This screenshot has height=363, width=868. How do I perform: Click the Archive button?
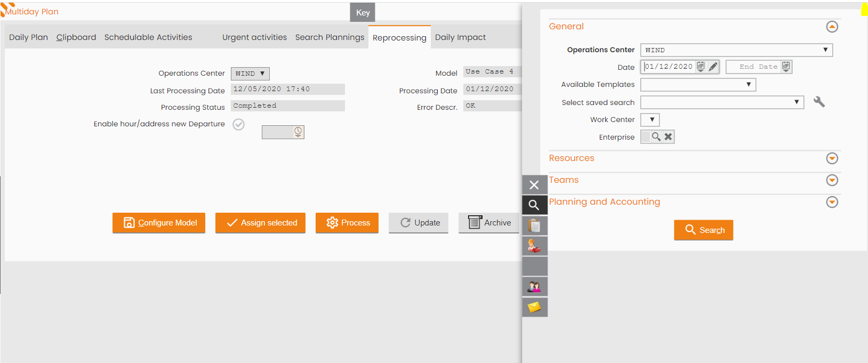tap(488, 223)
